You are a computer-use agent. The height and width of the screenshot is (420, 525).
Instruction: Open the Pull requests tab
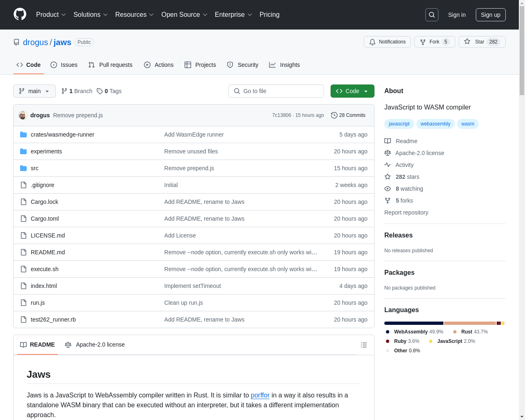coord(110,65)
